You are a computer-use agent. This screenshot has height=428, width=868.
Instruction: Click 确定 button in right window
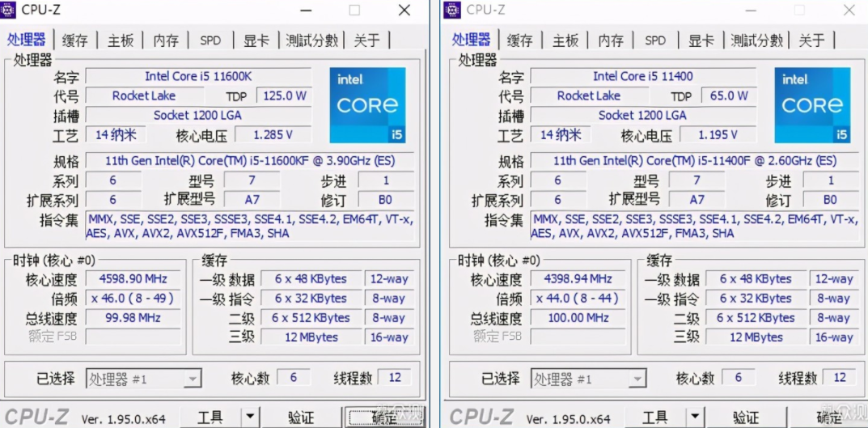[x=828, y=417]
